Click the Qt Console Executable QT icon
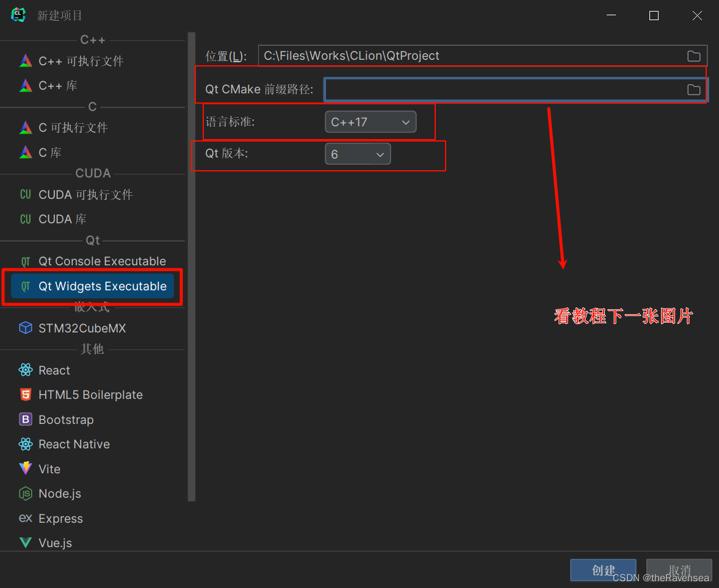 (x=26, y=261)
